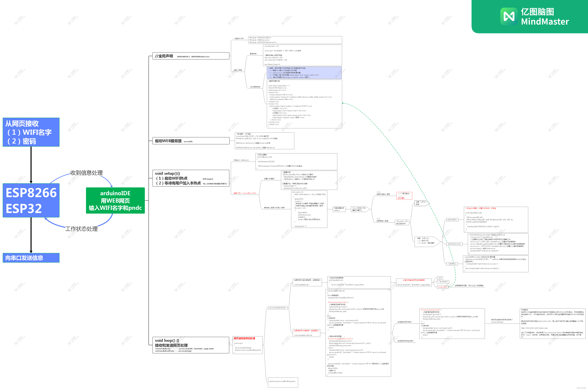Click the 工作状态处理 arrow label
The width and height of the screenshot is (588, 390).
coord(81,229)
